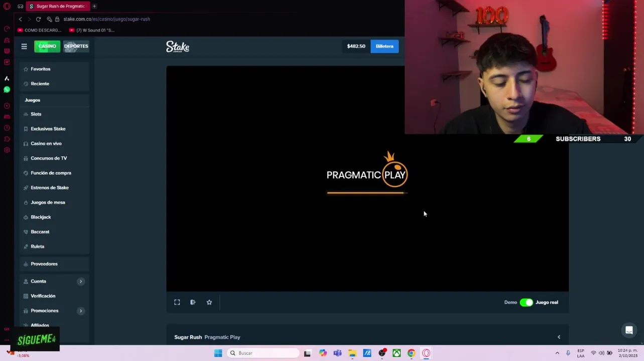644x361 pixels.
Task: Open WhatsApp in the Opera sidebar
Action: pos(7,89)
